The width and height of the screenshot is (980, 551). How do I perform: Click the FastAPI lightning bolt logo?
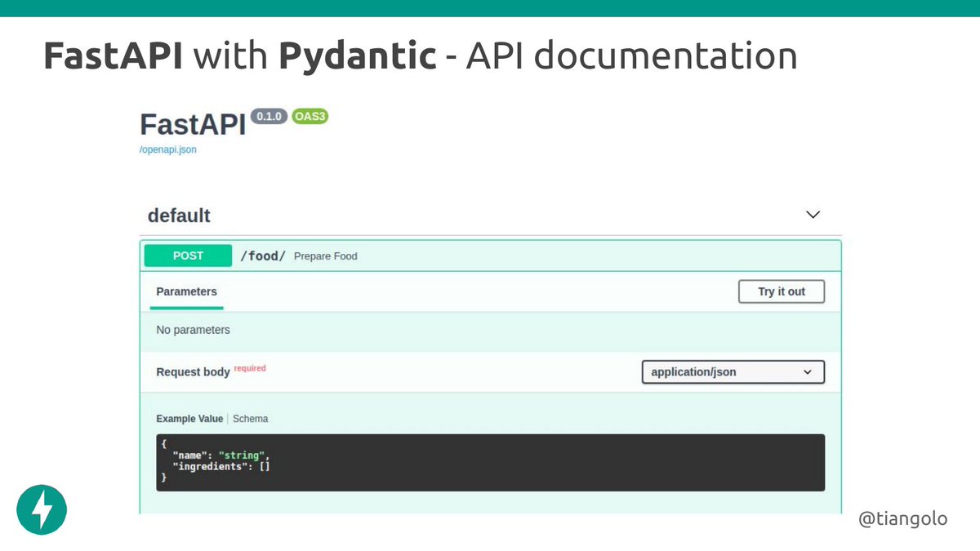tap(42, 510)
